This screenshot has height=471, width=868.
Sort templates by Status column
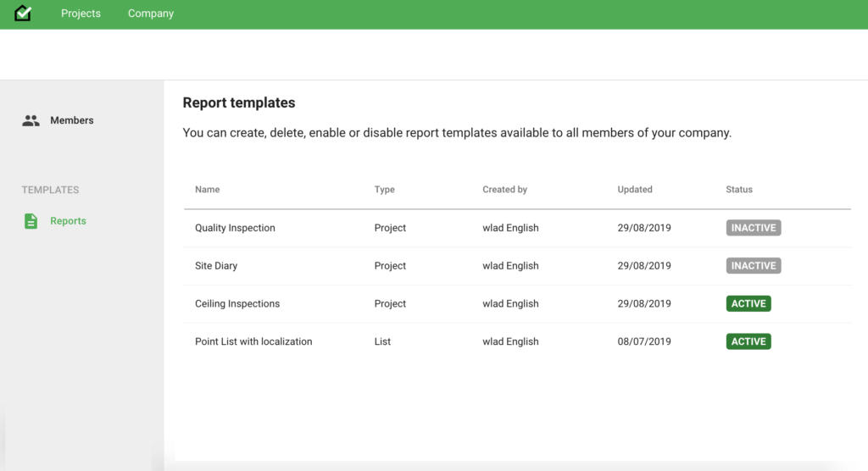[x=739, y=190]
